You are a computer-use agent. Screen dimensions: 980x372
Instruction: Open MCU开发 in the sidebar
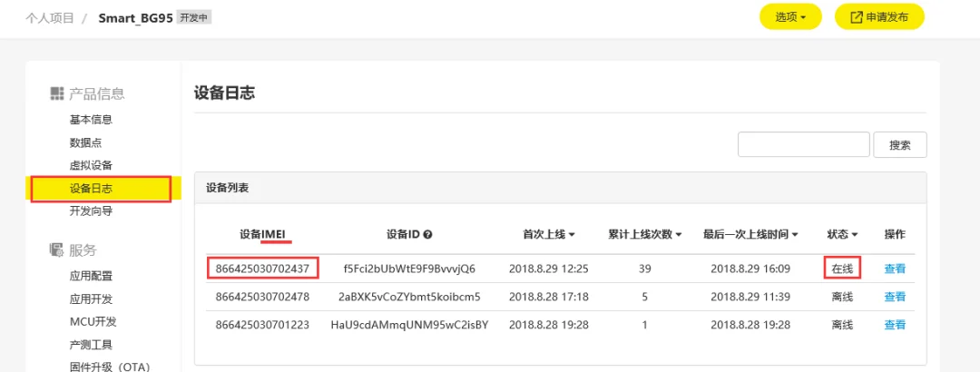coord(93,322)
